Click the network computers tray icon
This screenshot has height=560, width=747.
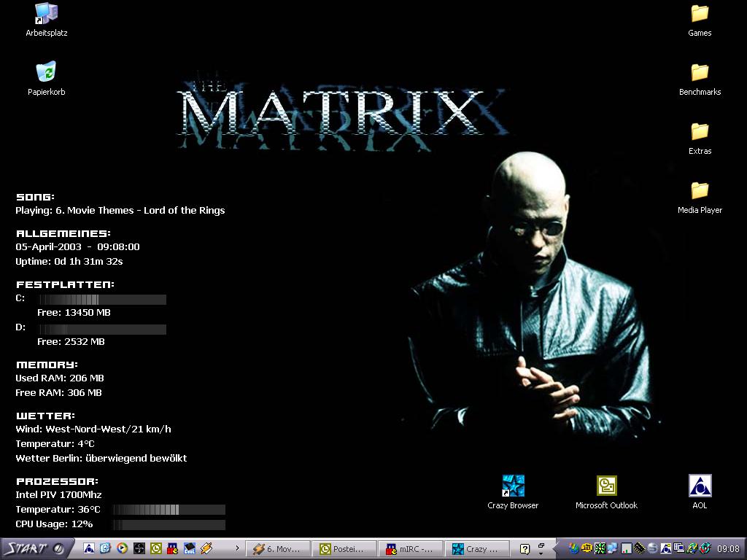click(x=613, y=548)
